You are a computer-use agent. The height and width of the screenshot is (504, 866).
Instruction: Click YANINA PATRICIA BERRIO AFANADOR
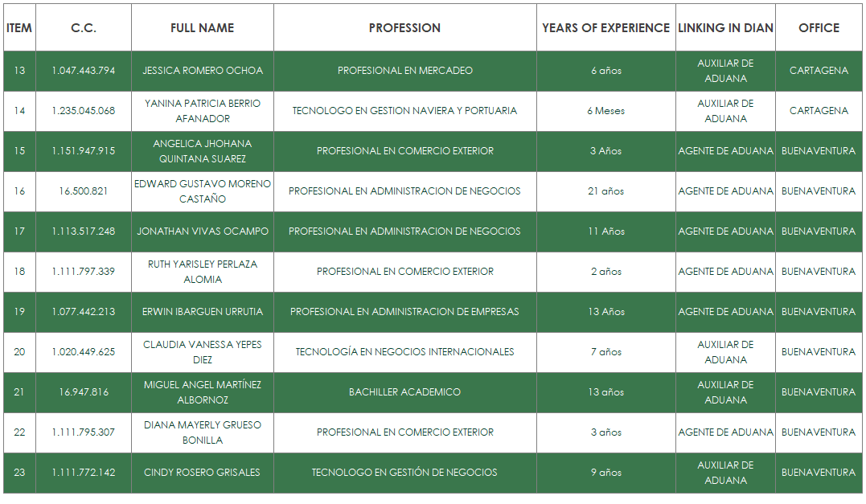pos(203,111)
